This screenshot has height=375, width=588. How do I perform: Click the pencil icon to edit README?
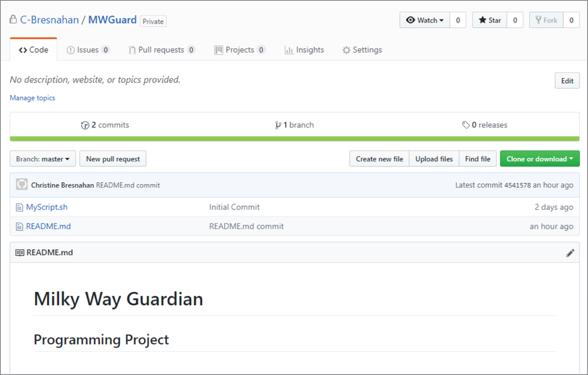pos(570,253)
